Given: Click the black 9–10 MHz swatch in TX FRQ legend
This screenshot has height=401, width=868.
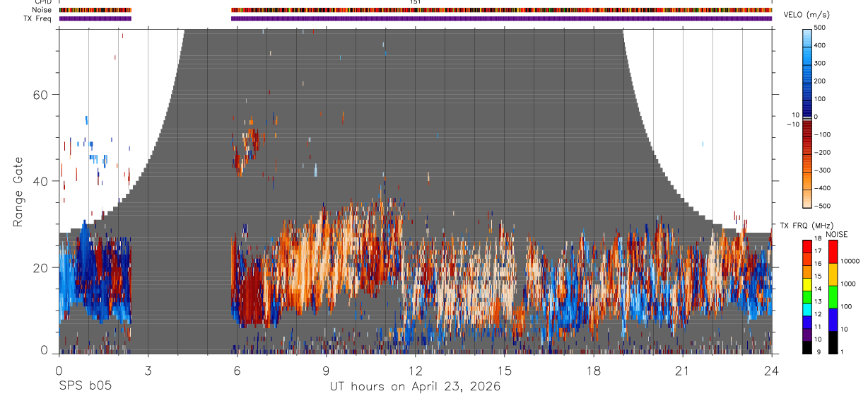Looking at the screenshot, I should click(808, 348).
